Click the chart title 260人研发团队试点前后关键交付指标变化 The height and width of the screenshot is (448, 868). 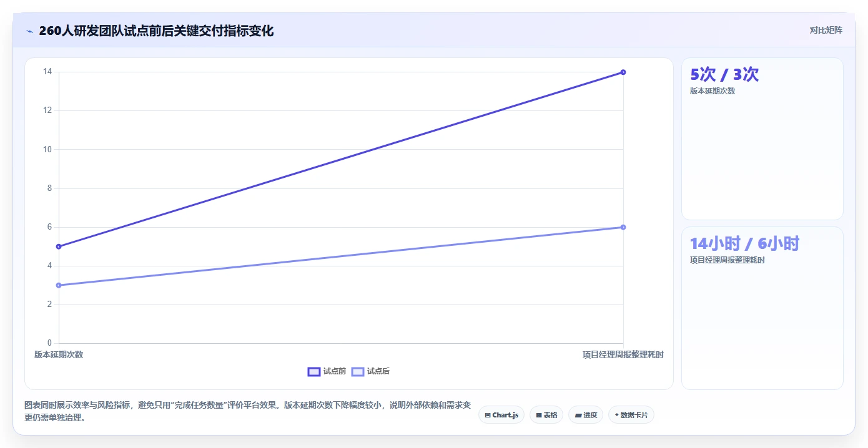click(156, 31)
